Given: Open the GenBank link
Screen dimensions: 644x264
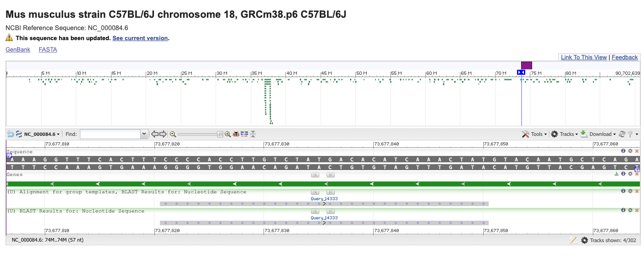Looking at the screenshot, I should coord(18,49).
